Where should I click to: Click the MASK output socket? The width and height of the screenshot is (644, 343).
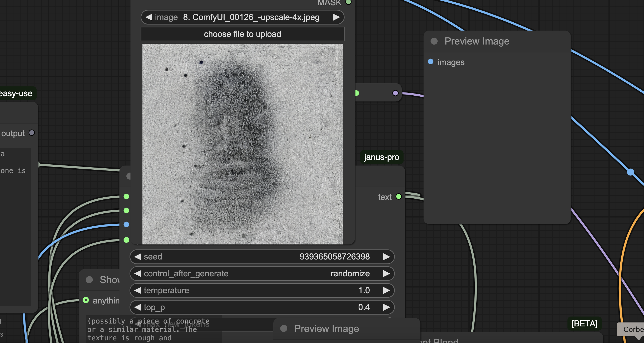(348, 2)
